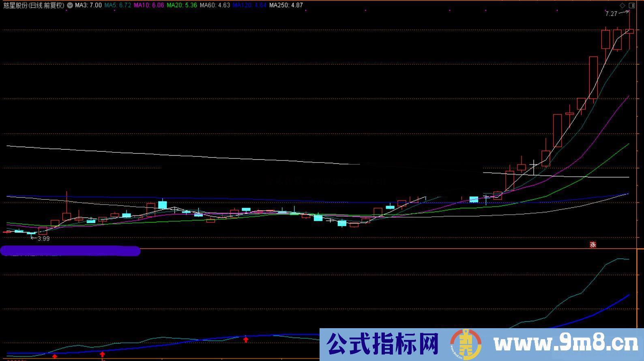Select the MA5: 6.72 indicator label

tap(118, 5)
